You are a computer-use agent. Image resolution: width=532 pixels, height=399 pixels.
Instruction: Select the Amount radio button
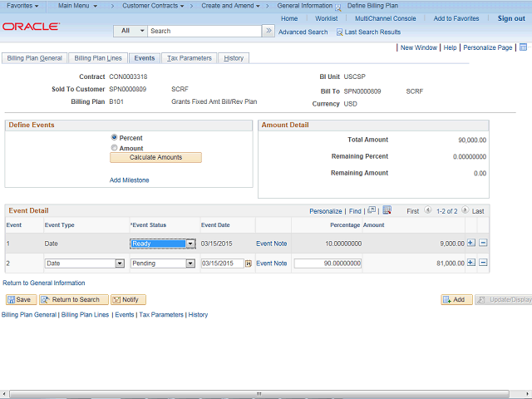(x=114, y=148)
